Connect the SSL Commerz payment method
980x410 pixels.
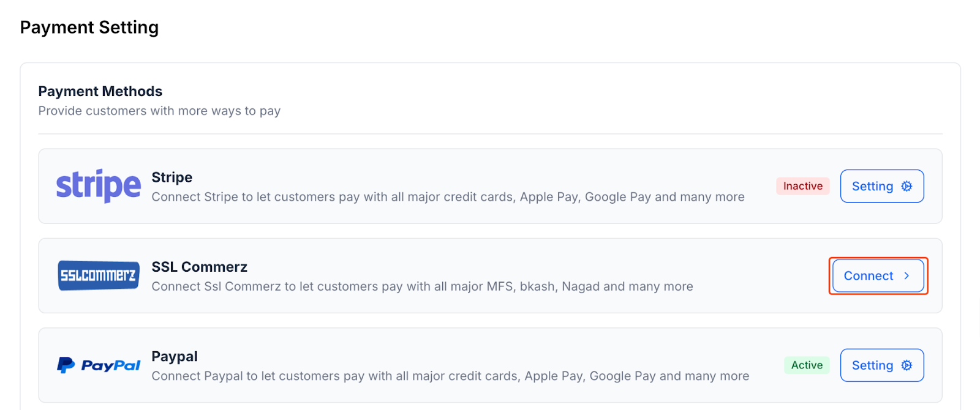[x=877, y=275]
